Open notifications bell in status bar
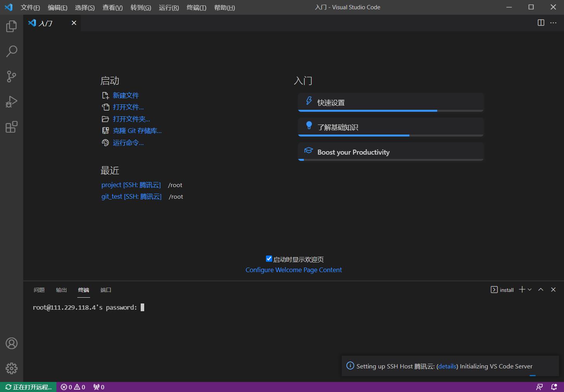 click(x=554, y=387)
